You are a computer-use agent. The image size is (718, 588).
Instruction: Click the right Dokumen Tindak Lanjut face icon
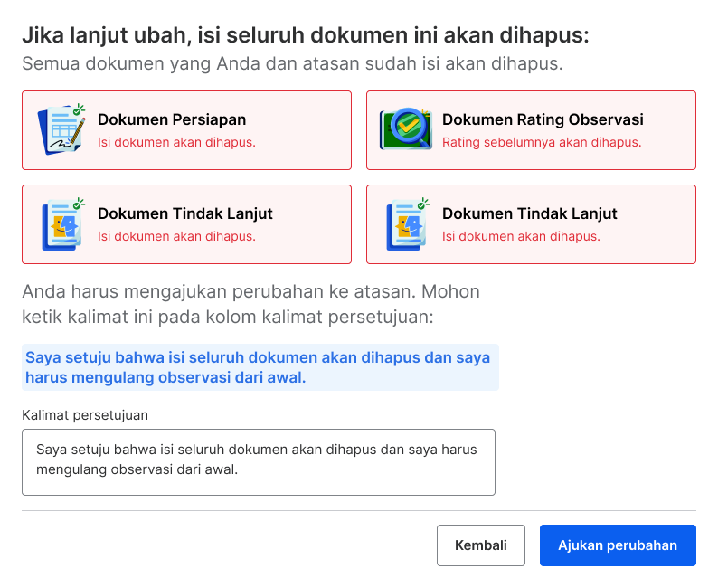coord(408,224)
